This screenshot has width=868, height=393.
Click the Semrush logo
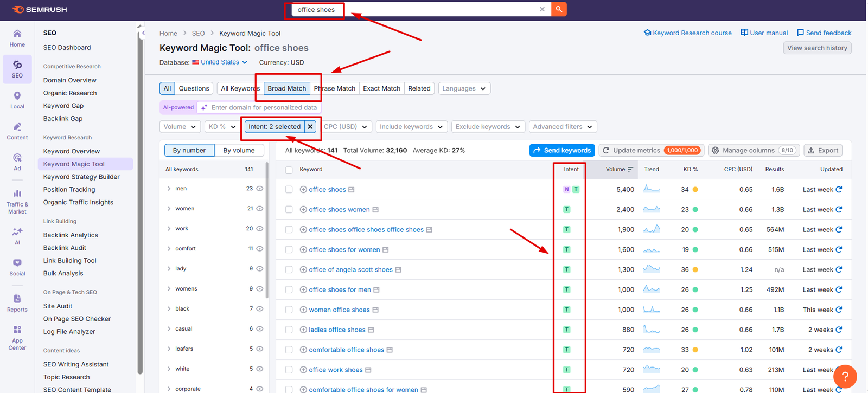(x=40, y=9)
